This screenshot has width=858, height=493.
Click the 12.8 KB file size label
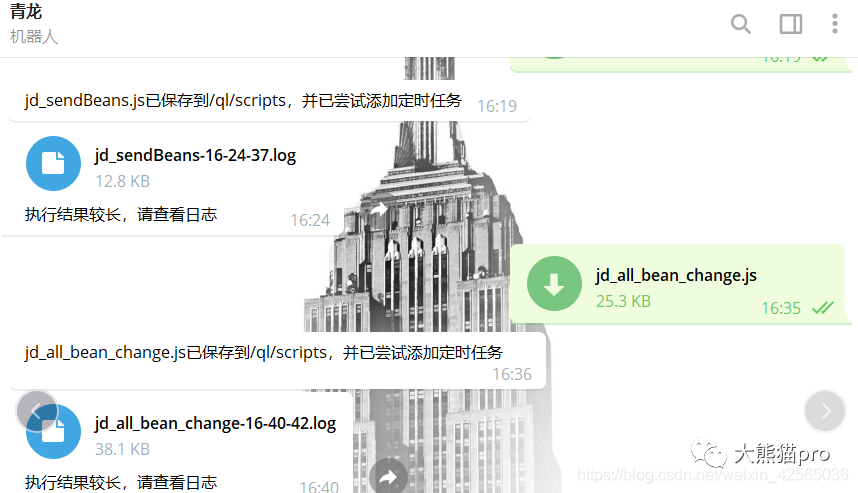[x=123, y=181]
